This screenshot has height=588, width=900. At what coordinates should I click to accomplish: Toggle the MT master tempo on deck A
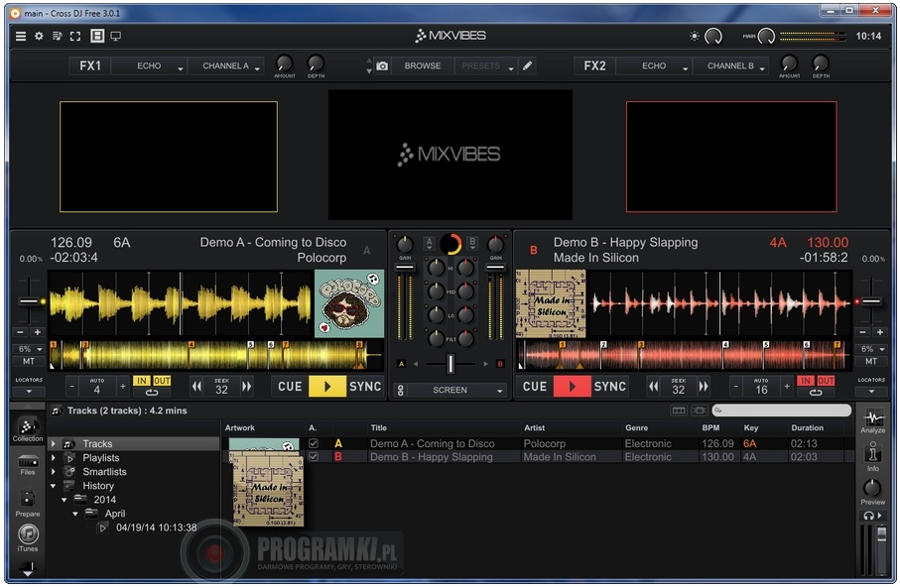(x=29, y=361)
